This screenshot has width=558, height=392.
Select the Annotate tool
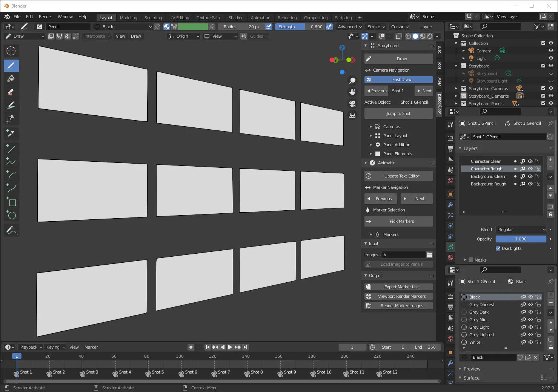coord(11,230)
